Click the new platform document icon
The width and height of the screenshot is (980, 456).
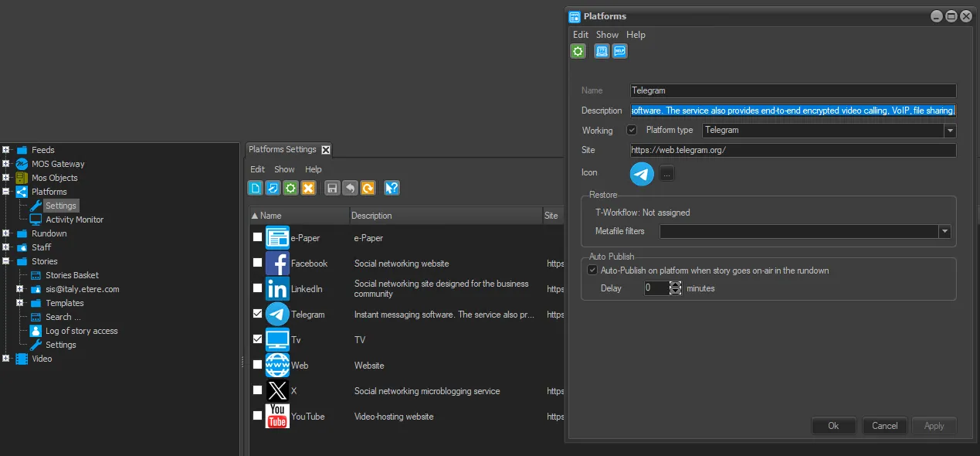pos(256,188)
